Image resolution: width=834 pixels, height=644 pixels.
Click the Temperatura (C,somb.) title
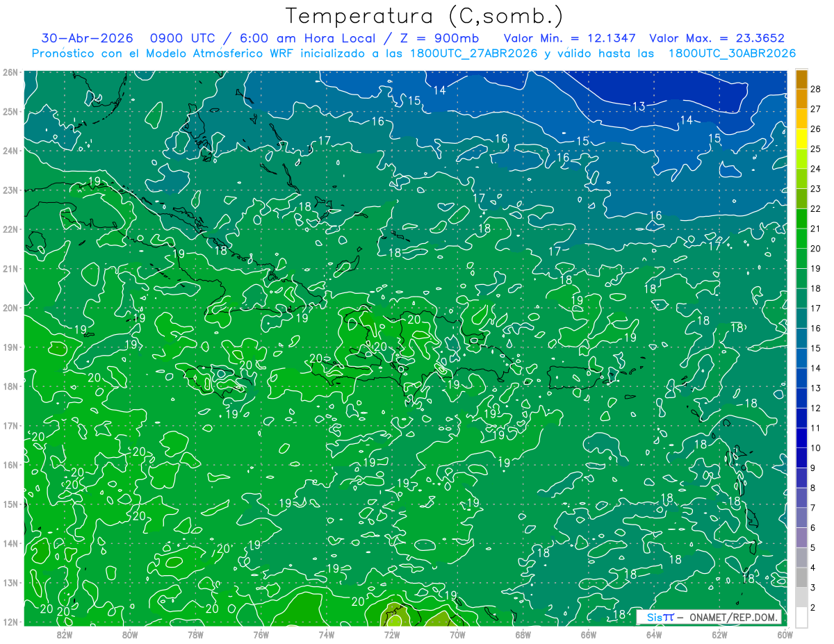pyautogui.click(x=424, y=15)
